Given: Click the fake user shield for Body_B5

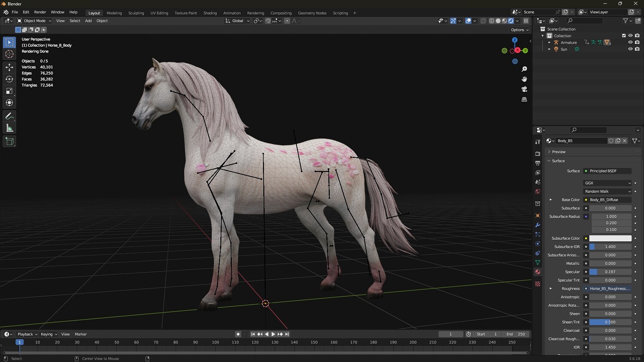Looking at the screenshot, I should 611,141.
